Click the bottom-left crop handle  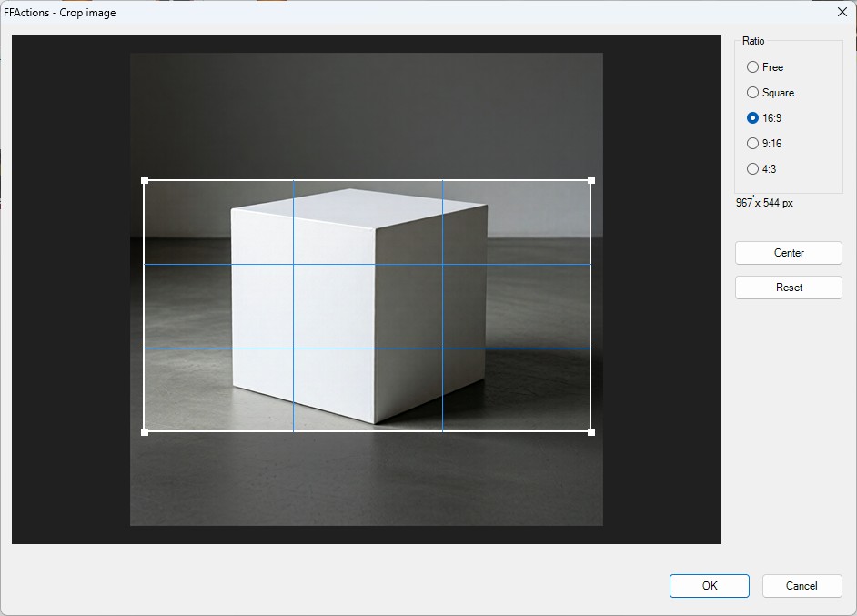pos(145,432)
